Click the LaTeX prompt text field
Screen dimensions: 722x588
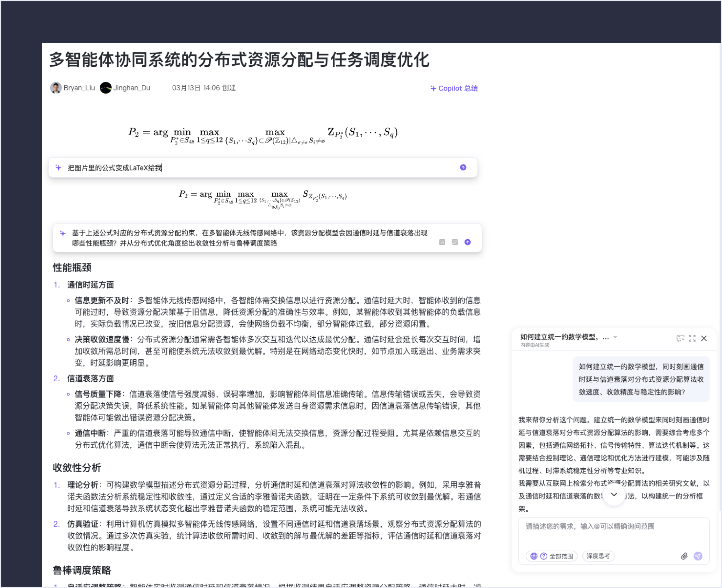(x=241, y=168)
